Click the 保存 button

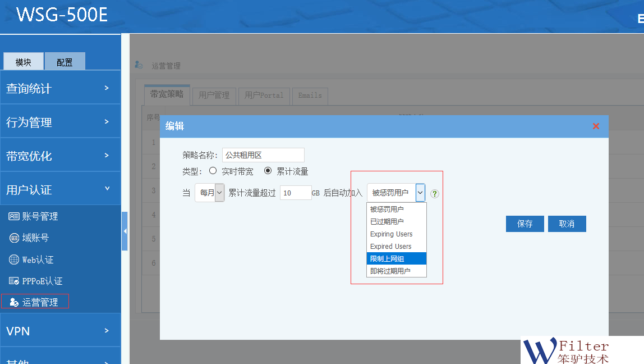coord(525,224)
